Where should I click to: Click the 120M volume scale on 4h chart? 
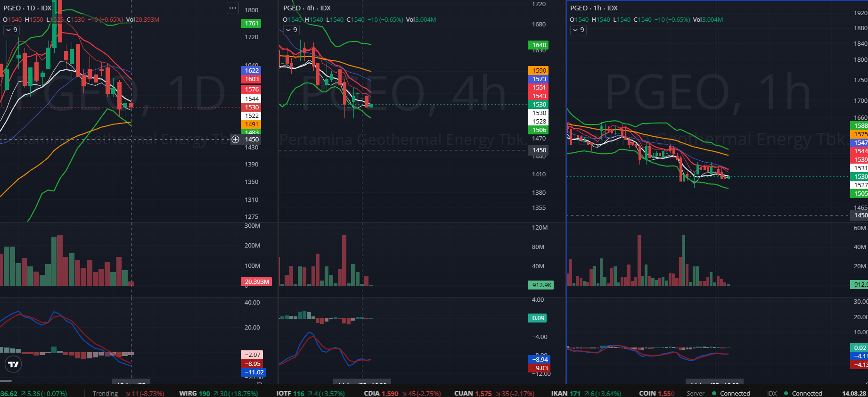(x=540, y=227)
